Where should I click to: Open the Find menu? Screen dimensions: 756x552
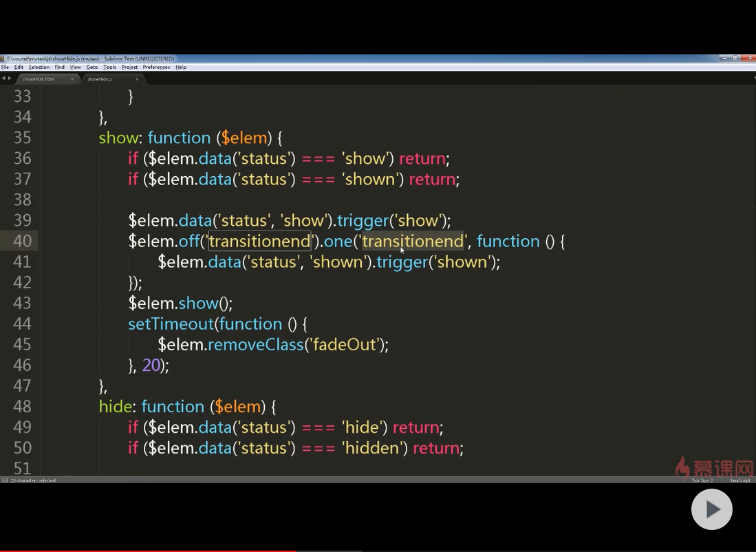[59, 67]
